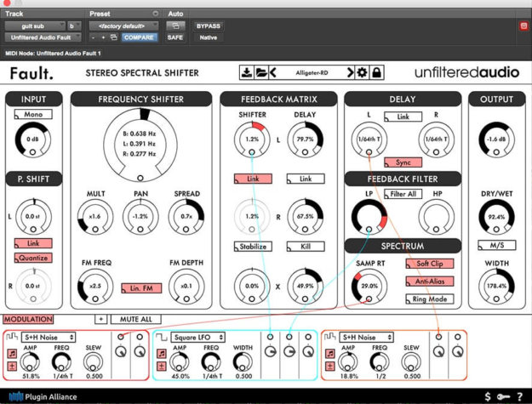Open the b insert position dropdown
The height and width of the screenshot is (404, 532).
(74, 26)
